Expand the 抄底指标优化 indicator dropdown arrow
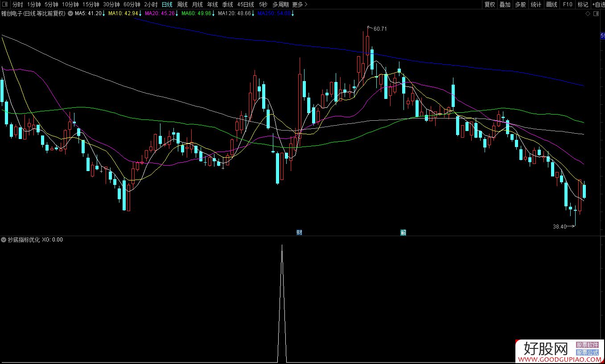 4,240
